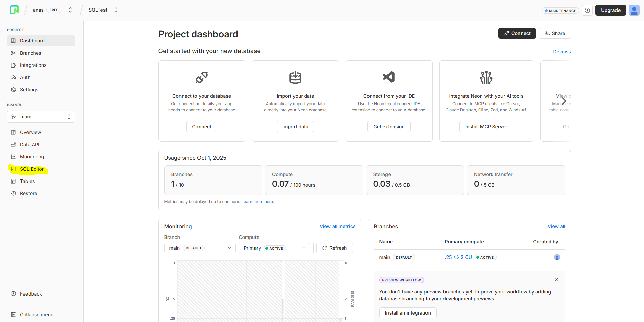644x322 pixels.
Task: Click the Collapse menu icon
Action: 13,315
